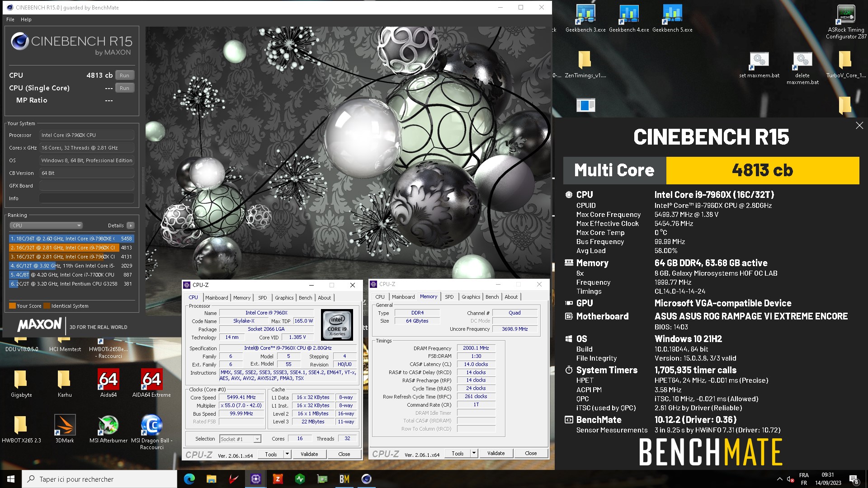Switch to the CPU-Z taskbar icon
This screenshot has width=868, height=488.
point(255,479)
